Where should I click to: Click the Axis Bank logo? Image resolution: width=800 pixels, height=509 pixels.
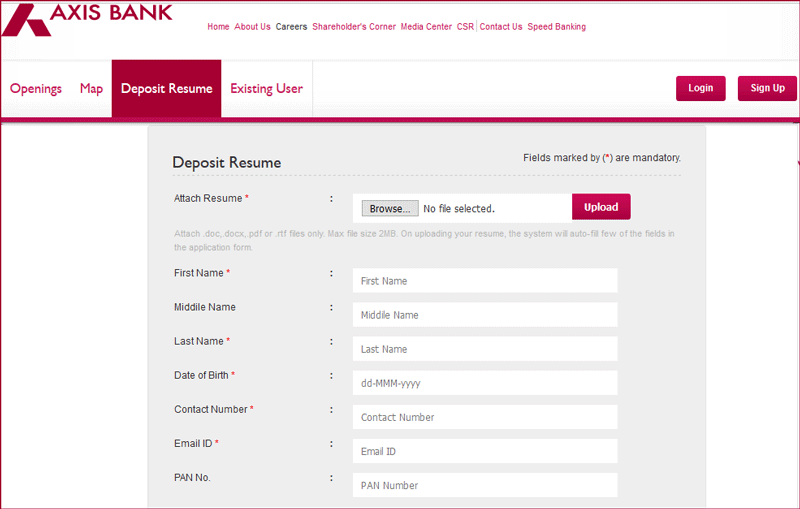coord(87,19)
